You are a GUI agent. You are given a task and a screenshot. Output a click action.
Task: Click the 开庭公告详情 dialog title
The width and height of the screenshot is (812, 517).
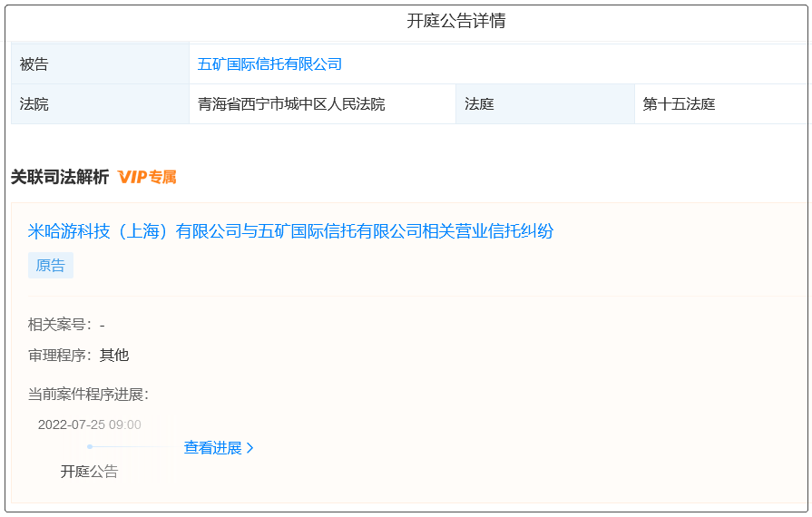click(x=455, y=21)
